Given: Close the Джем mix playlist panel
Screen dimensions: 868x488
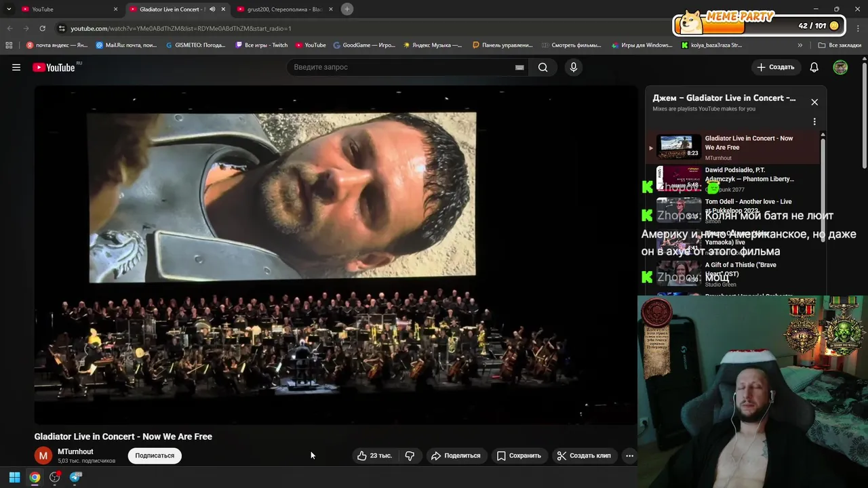Looking at the screenshot, I should (x=814, y=102).
